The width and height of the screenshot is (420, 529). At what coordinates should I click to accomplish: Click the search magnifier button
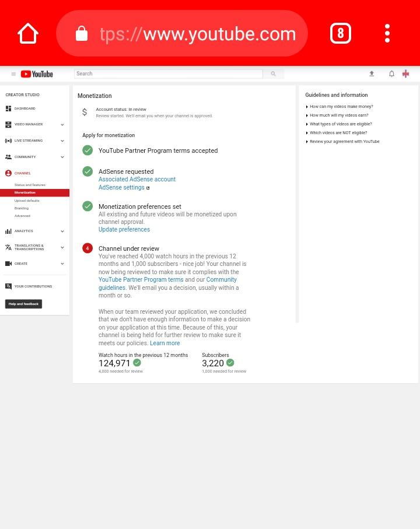click(273, 73)
